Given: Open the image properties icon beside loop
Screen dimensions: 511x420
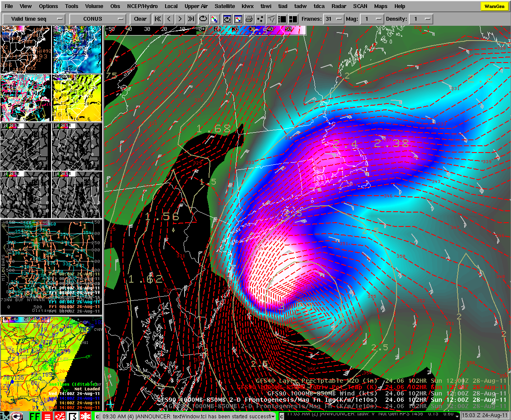Looking at the screenshot, I should coord(214,19).
